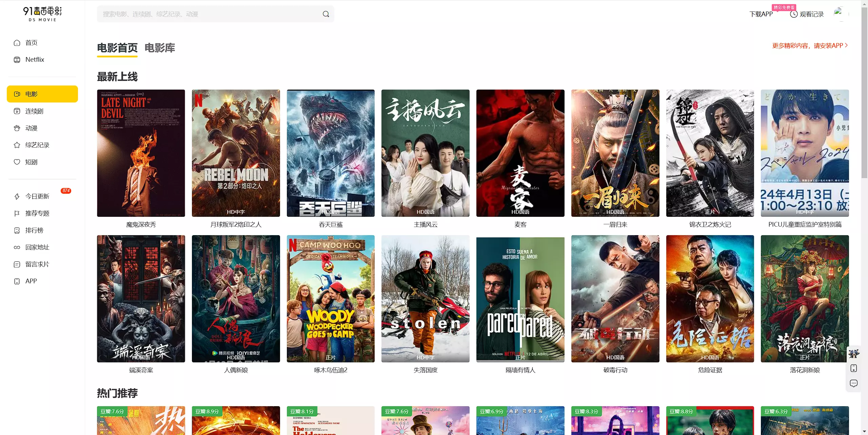The height and width of the screenshot is (435, 868).
Task: Open the 动漫 category
Action: pos(31,128)
